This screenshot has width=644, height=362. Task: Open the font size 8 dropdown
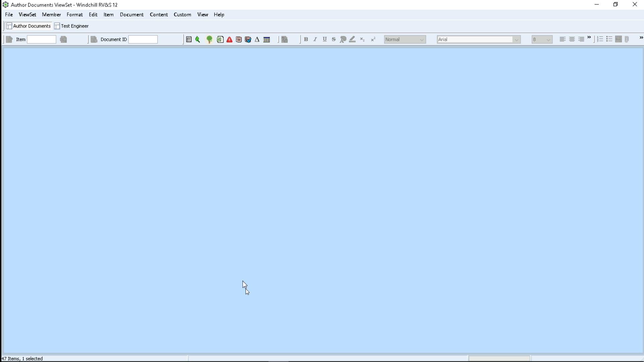(x=542, y=40)
